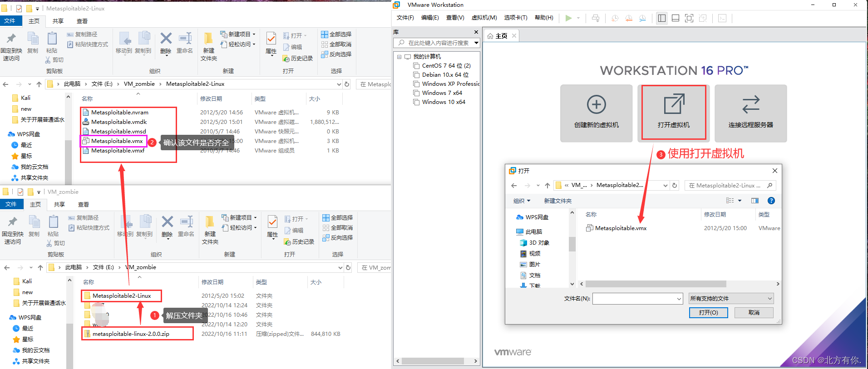Click the 取消 button in 打开 dialog

point(754,313)
